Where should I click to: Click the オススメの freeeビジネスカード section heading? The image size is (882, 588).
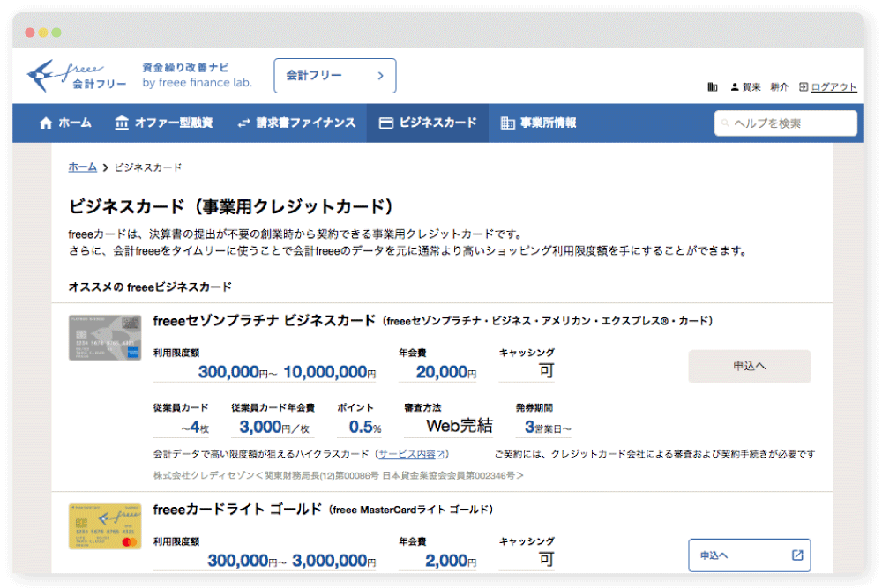pos(150,287)
